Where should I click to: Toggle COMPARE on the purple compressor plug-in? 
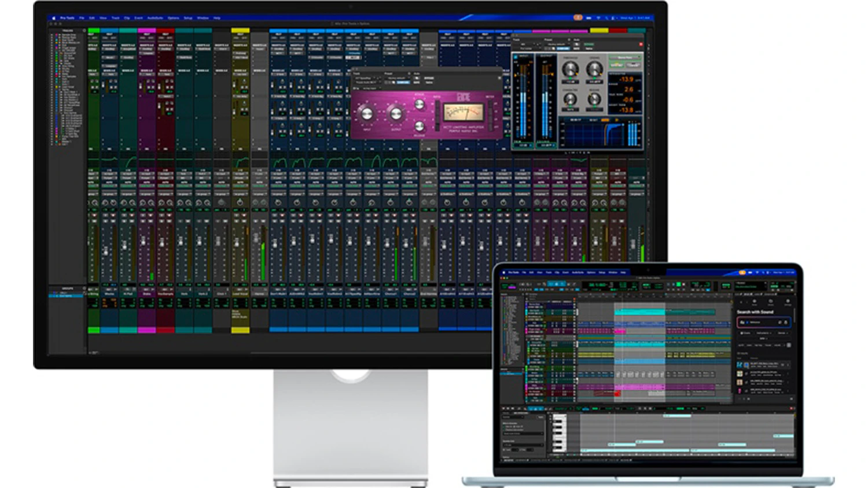pyautogui.click(x=403, y=83)
